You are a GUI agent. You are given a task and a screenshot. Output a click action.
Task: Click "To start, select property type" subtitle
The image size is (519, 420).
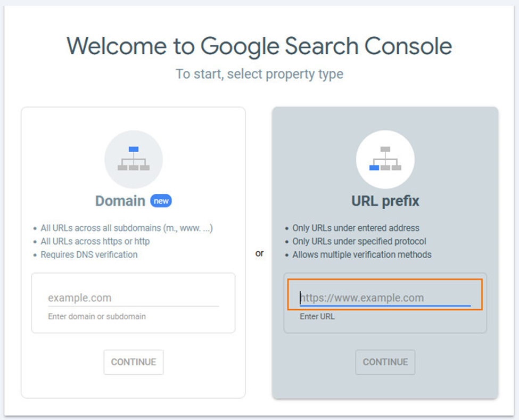pyautogui.click(x=259, y=74)
